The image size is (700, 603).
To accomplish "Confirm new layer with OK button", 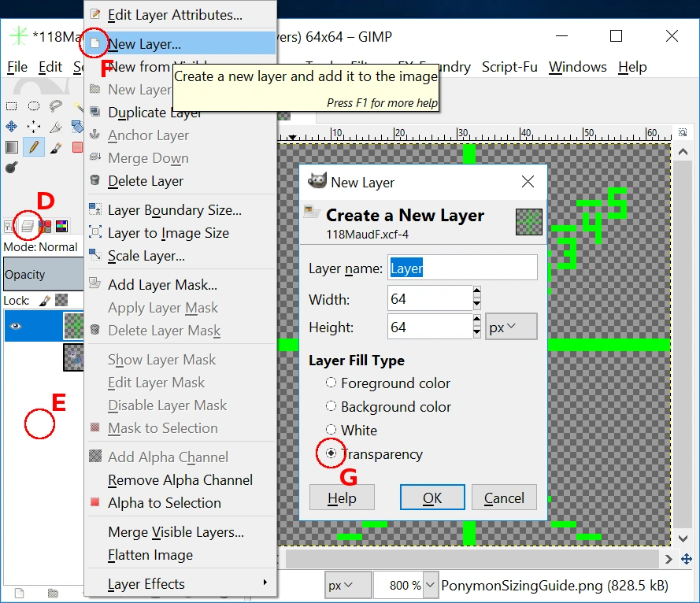I will tap(432, 498).
